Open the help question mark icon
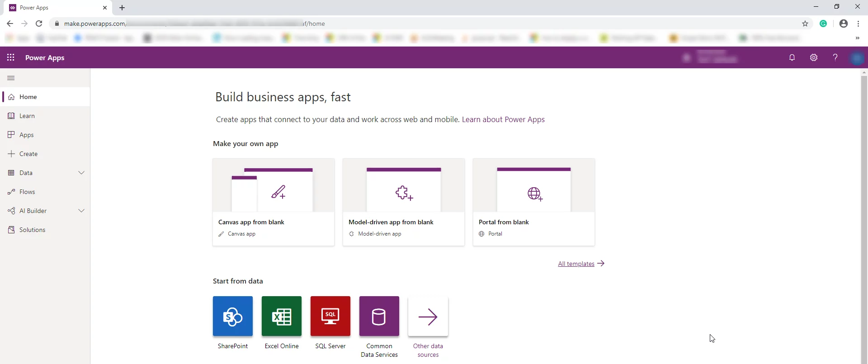This screenshot has height=364, width=868. coord(835,57)
